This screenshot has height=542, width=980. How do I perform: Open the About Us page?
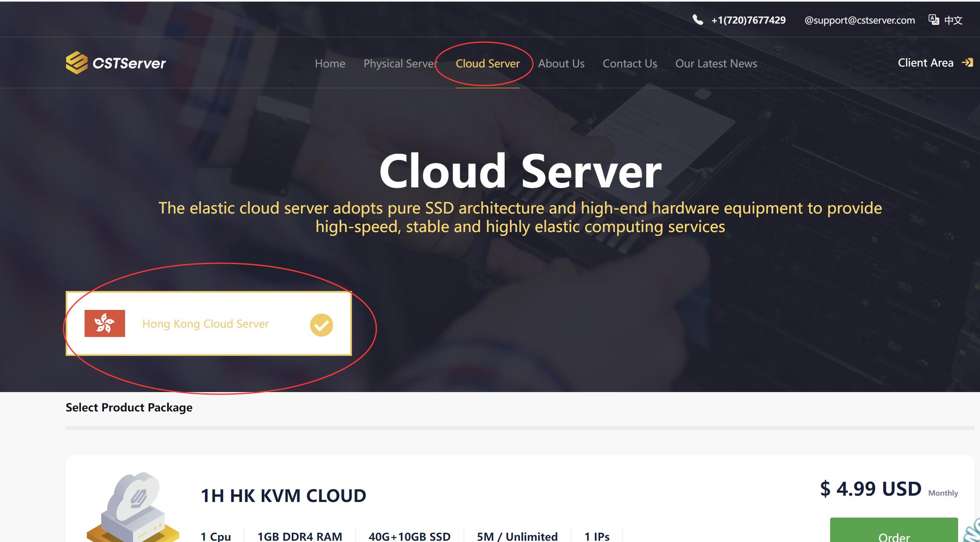pos(561,64)
